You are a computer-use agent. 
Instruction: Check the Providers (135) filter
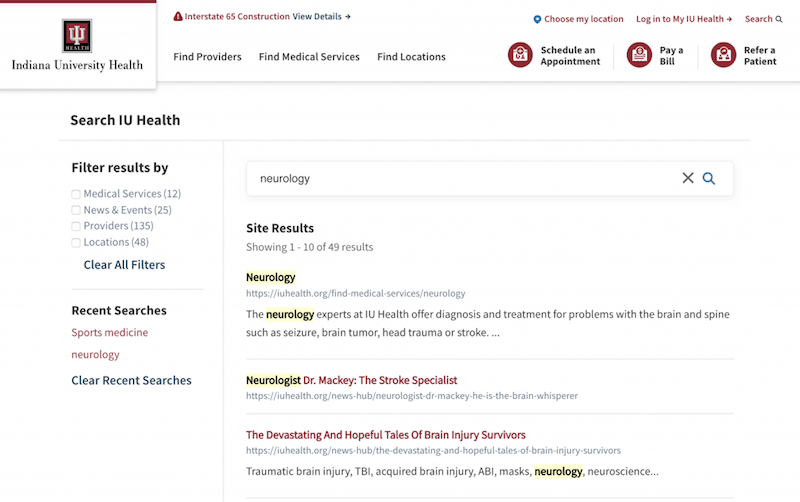pyautogui.click(x=76, y=226)
